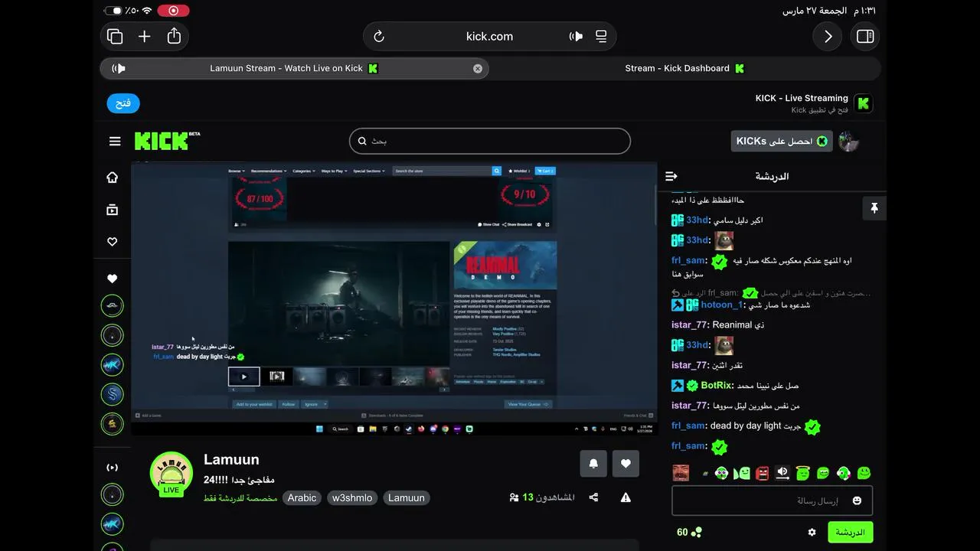
Task: Focus the Kick search field
Action: pyautogui.click(x=490, y=141)
